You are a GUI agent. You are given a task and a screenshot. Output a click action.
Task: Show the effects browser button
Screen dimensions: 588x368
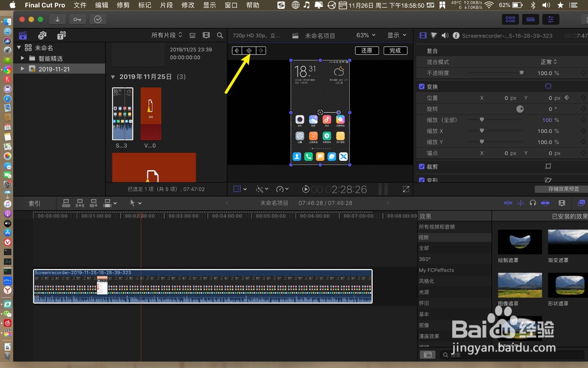pos(581,203)
